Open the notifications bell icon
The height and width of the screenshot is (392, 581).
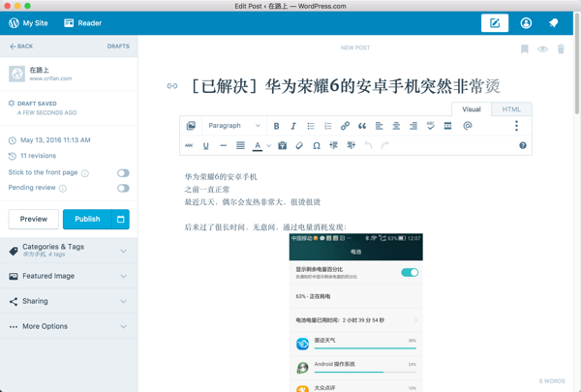coord(553,23)
